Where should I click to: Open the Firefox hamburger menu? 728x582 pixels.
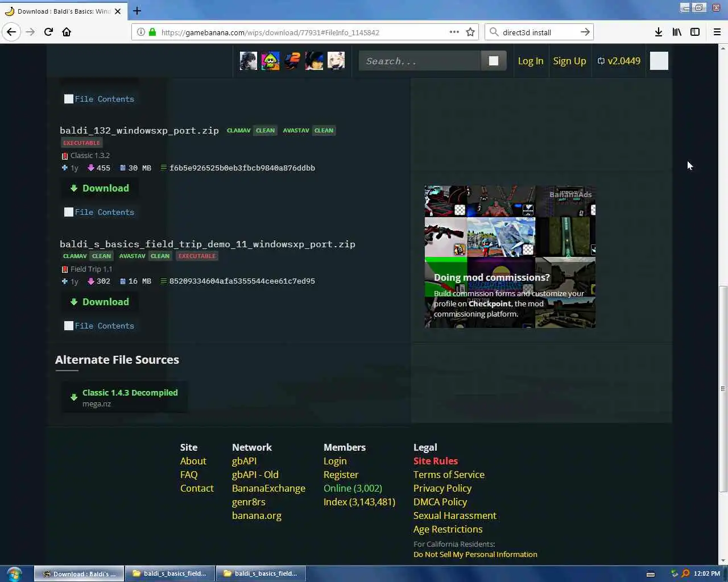[x=717, y=32]
